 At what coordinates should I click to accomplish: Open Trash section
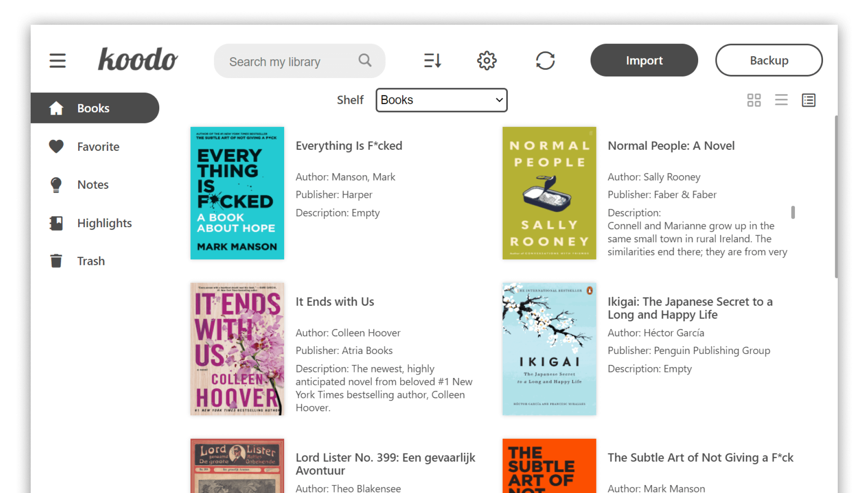tap(91, 261)
